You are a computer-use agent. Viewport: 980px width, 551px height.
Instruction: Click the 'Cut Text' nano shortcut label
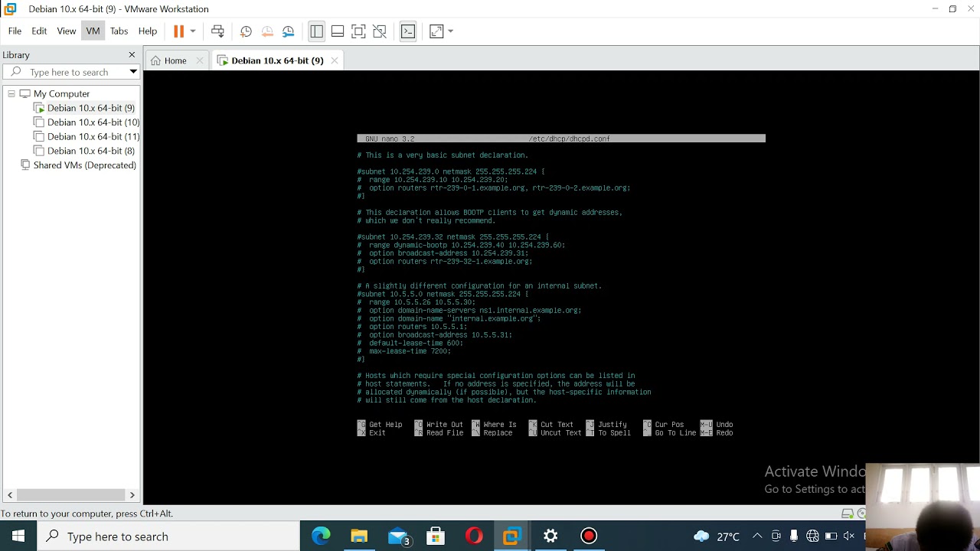point(557,425)
